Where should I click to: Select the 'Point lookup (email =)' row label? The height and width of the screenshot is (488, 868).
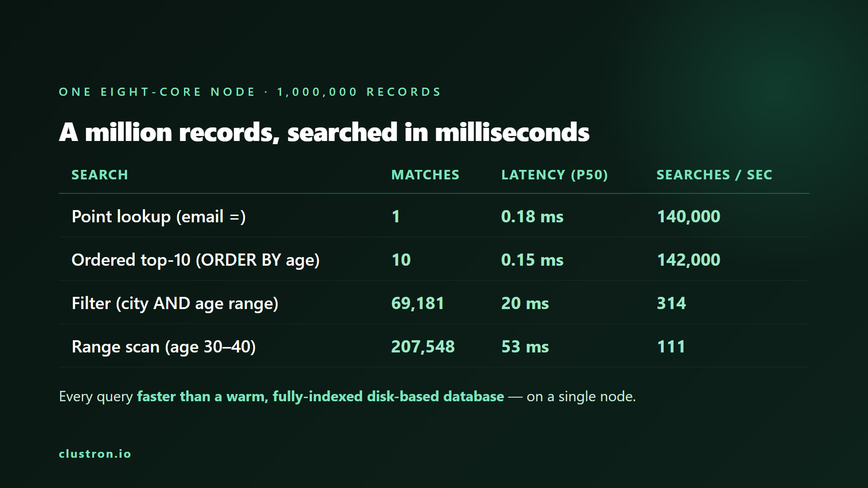tap(159, 217)
